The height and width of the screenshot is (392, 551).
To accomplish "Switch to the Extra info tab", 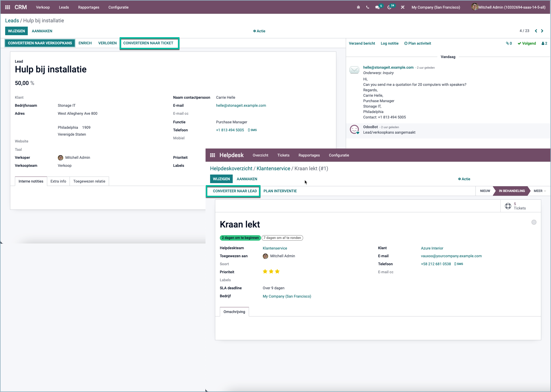I will click(58, 181).
